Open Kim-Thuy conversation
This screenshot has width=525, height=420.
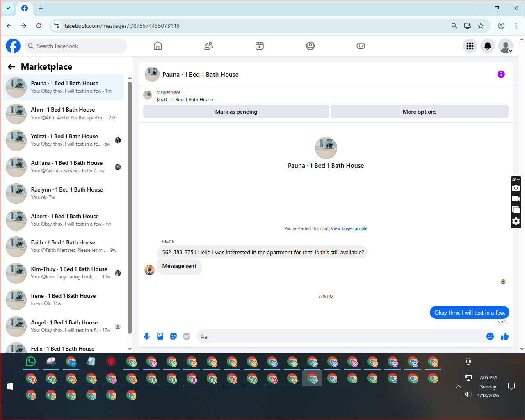click(64, 273)
